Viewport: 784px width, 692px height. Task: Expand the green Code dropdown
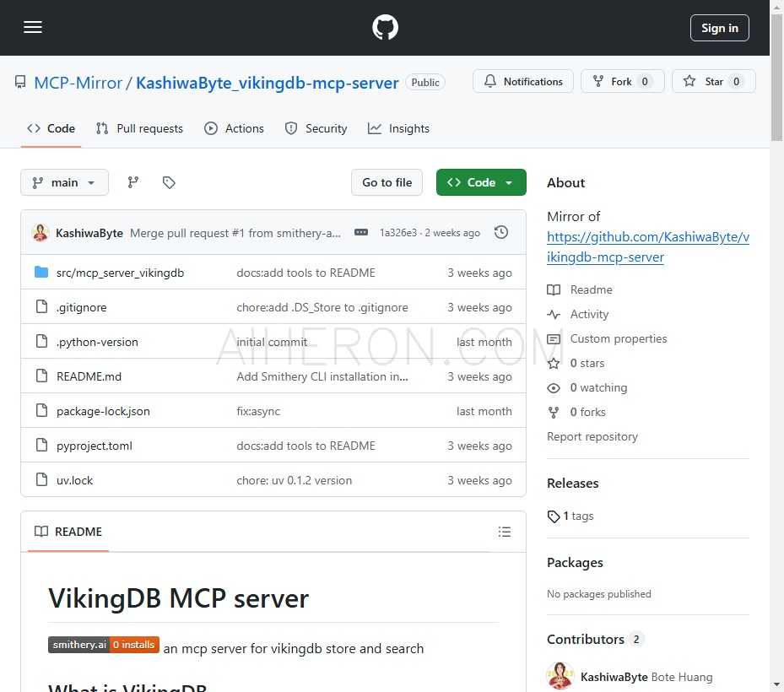tap(481, 182)
